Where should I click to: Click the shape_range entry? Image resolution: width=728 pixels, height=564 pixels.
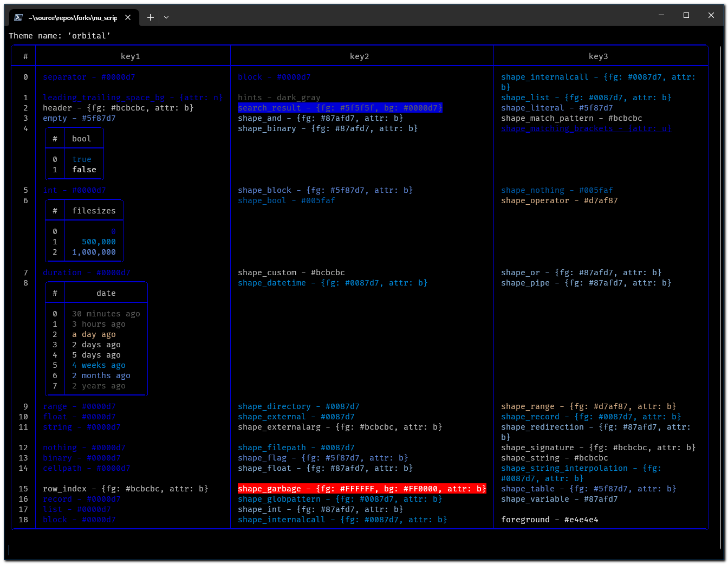(x=589, y=406)
